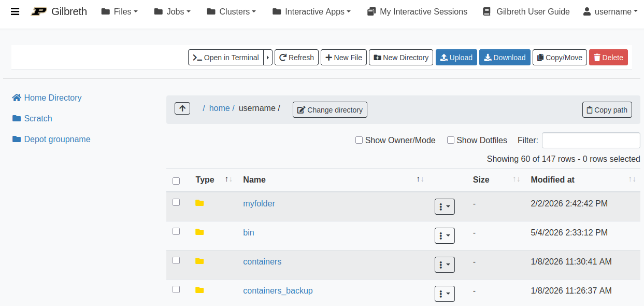Click the Copy/Move button

560,58
